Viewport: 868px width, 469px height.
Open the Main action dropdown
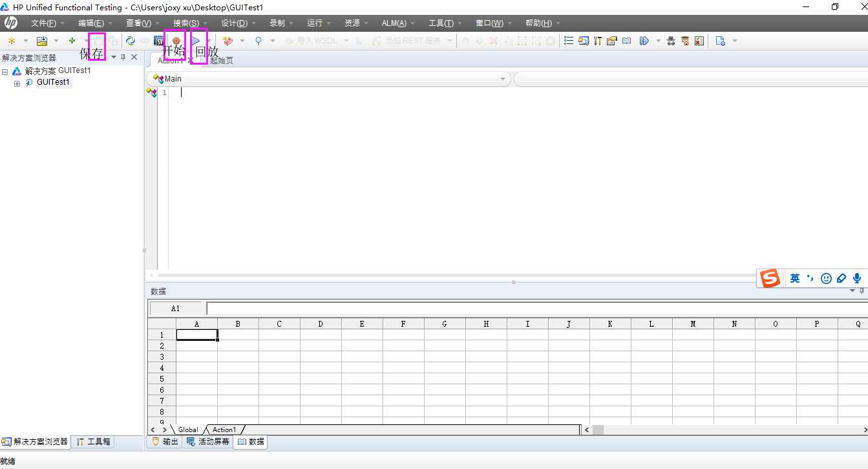(503, 79)
